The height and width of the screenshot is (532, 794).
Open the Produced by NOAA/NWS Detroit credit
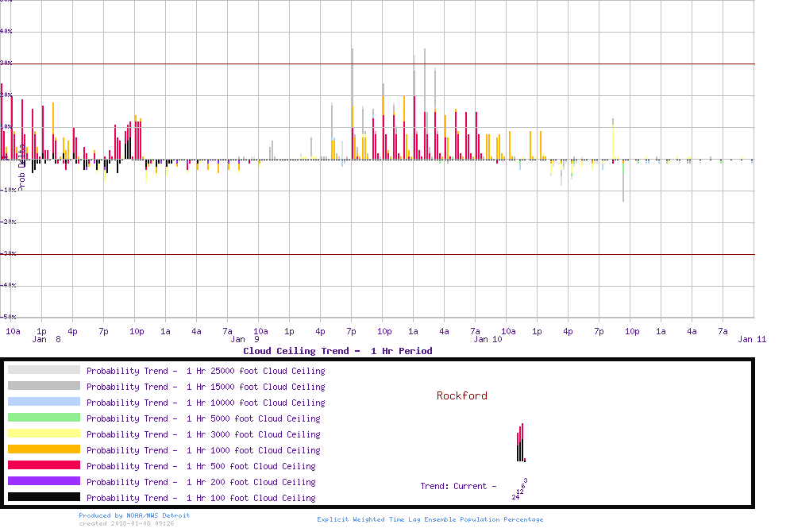click(134, 515)
